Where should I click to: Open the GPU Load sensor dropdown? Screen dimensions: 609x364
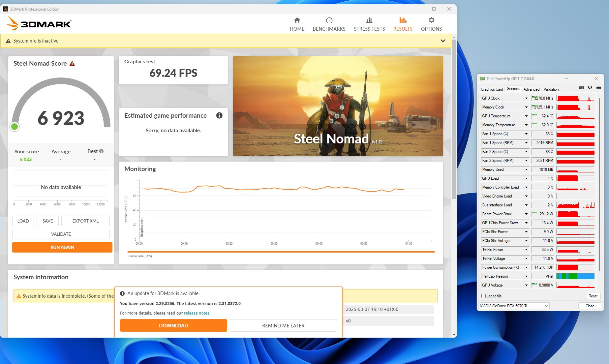[x=526, y=178]
